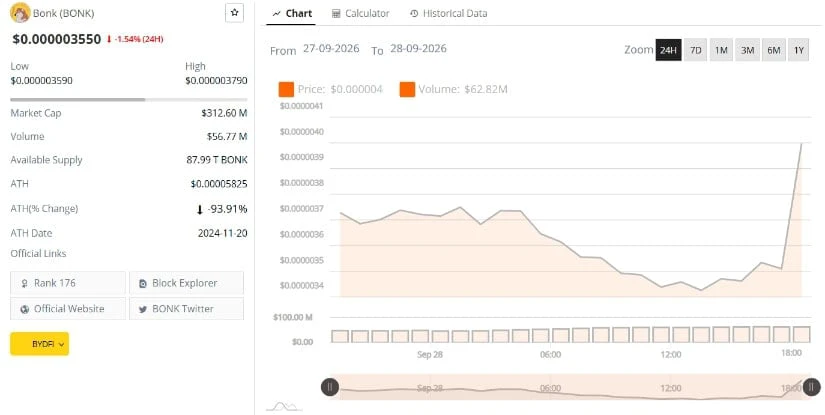The image size is (825, 415).
Task: Click the 12:00 label on the time axis
Action: (x=671, y=355)
